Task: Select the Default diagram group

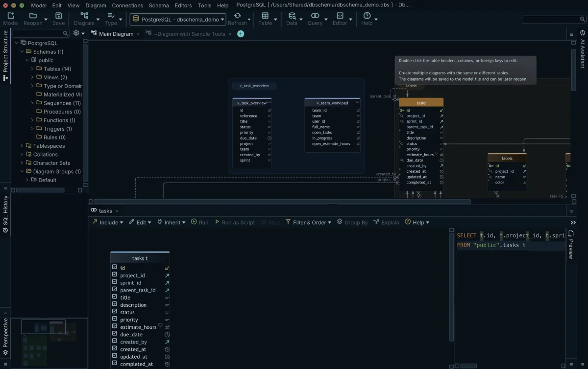Action: point(48,180)
